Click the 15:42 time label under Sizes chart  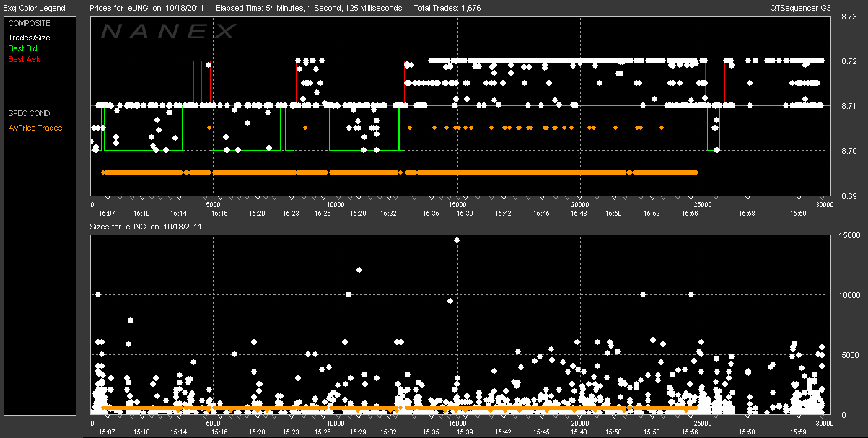[x=503, y=432]
